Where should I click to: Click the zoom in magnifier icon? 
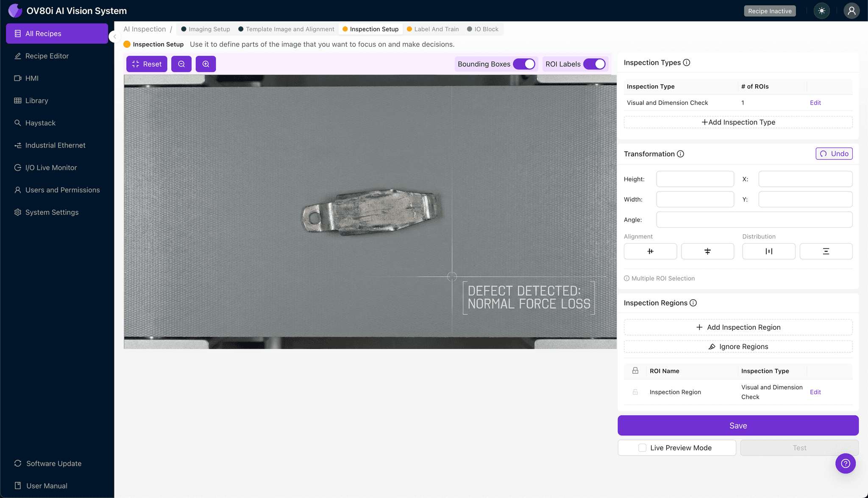[206, 64]
